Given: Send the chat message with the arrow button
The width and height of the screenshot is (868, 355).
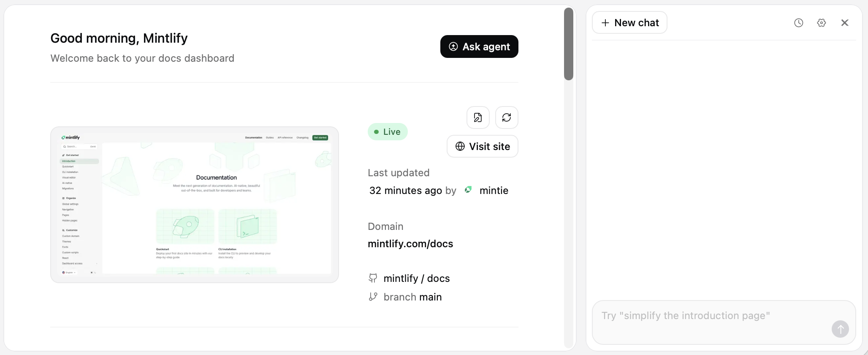Looking at the screenshot, I should point(840,329).
